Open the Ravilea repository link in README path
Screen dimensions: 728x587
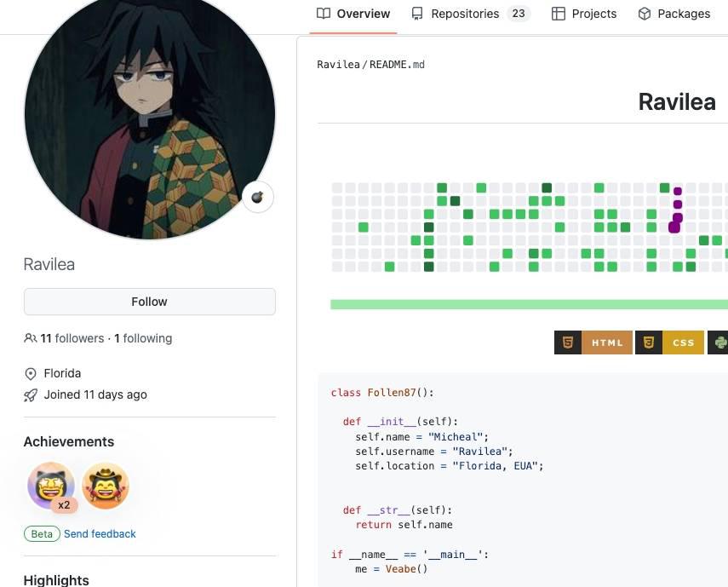pos(338,65)
